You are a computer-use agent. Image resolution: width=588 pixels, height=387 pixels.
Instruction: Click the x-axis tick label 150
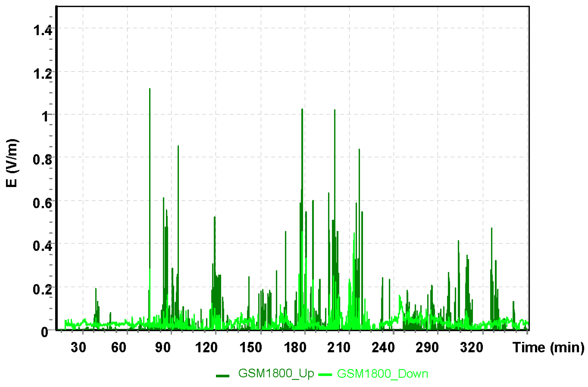coord(251,347)
